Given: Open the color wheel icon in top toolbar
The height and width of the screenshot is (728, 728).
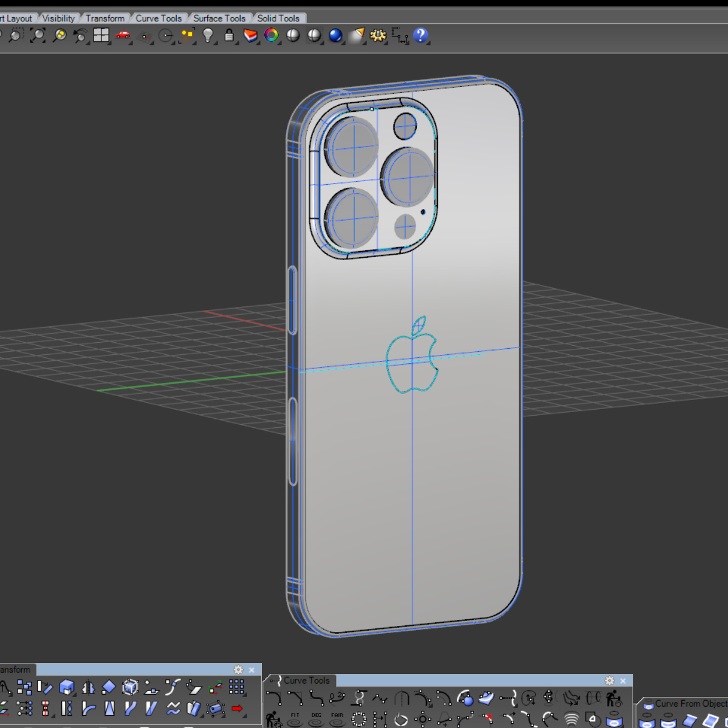Looking at the screenshot, I should pyautogui.click(x=272, y=35).
